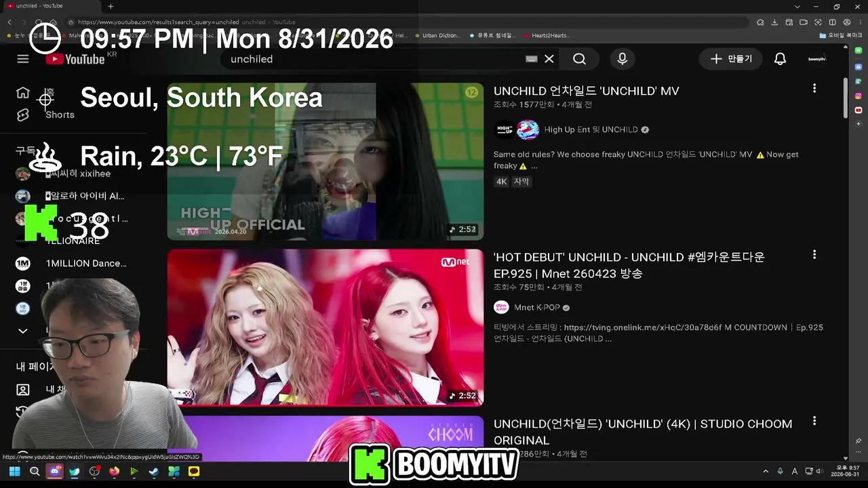Viewport: 868px width, 488px height.
Task: Open more options for UNCHILD MV result
Action: (814, 88)
